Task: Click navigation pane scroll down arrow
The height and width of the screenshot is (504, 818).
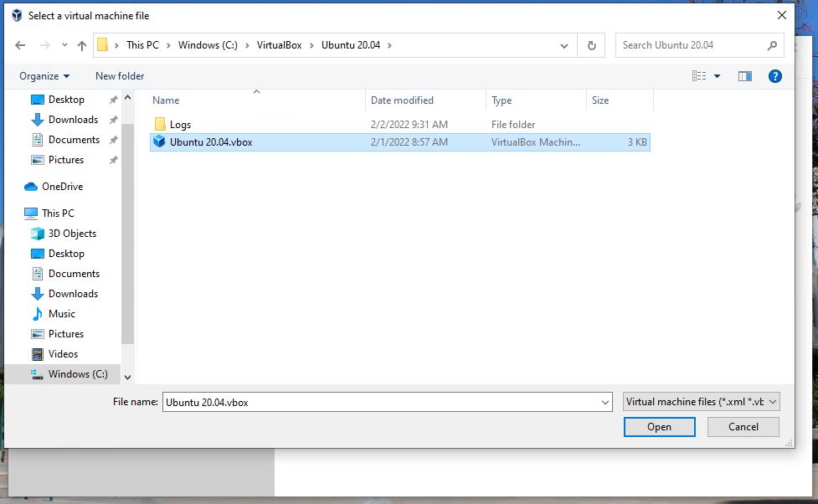Action: pos(128,378)
